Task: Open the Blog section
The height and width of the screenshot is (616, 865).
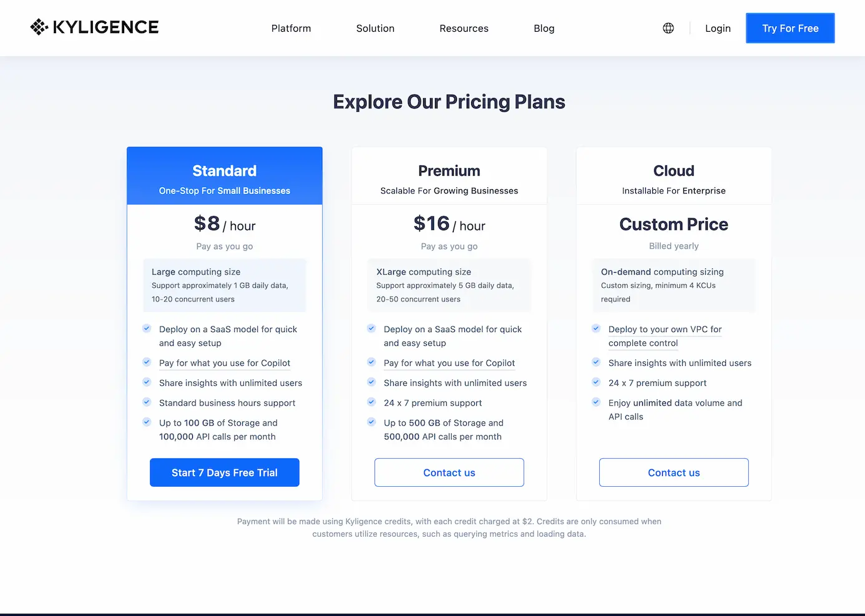Action: (x=544, y=28)
